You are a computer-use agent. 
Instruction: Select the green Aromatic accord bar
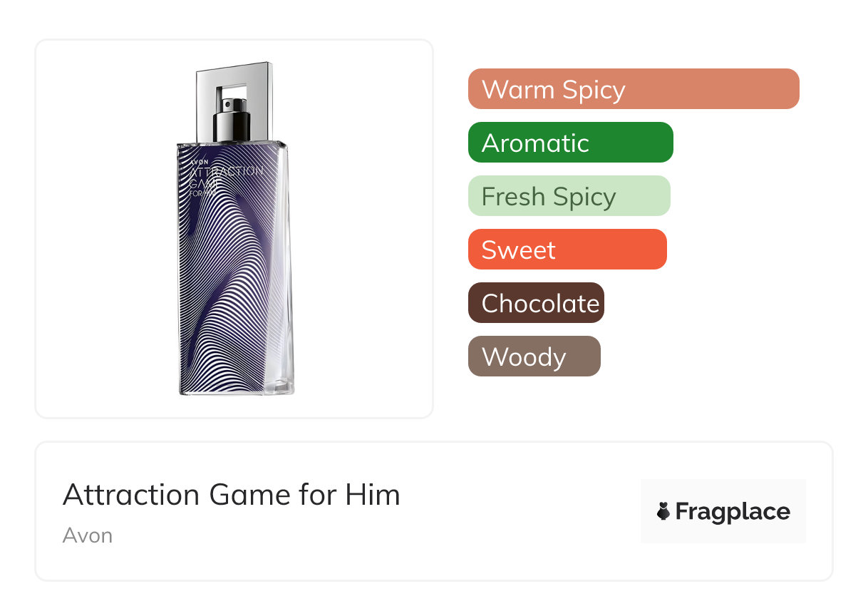pos(570,143)
